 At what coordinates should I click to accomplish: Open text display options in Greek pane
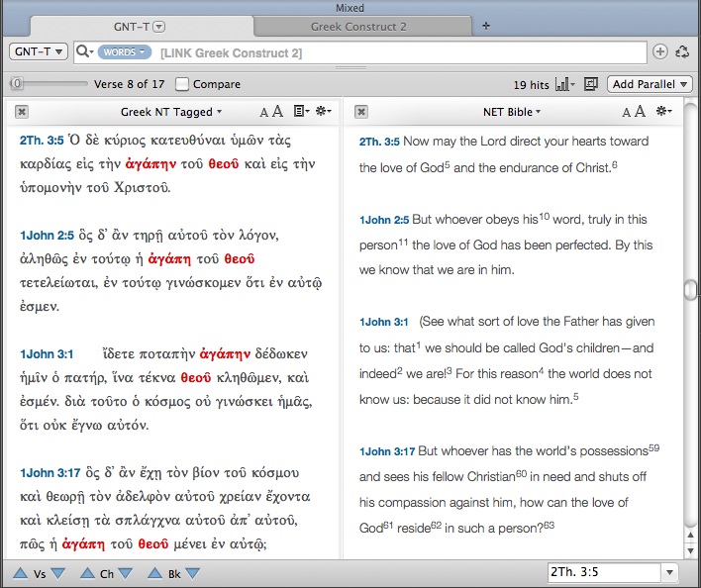pos(302,112)
